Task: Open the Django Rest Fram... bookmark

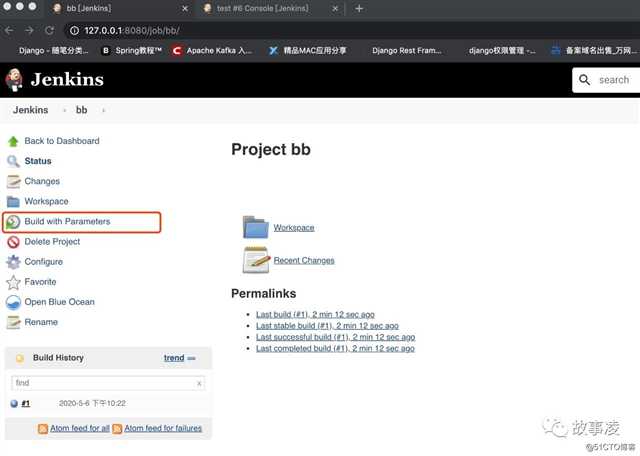Action: click(x=407, y=51)
